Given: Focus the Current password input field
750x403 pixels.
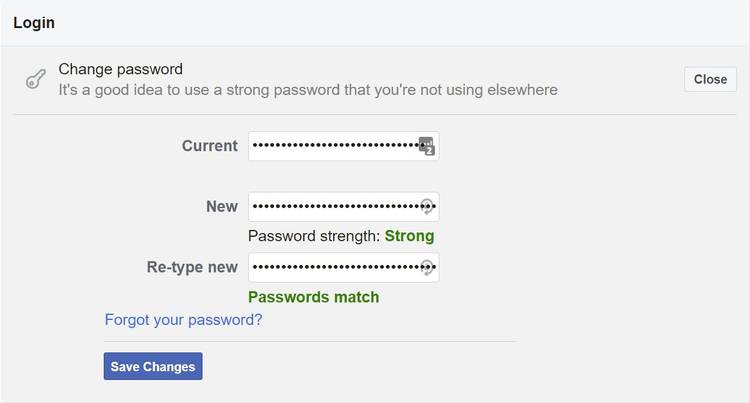Looking at the screenshot, I should (333, 146).
